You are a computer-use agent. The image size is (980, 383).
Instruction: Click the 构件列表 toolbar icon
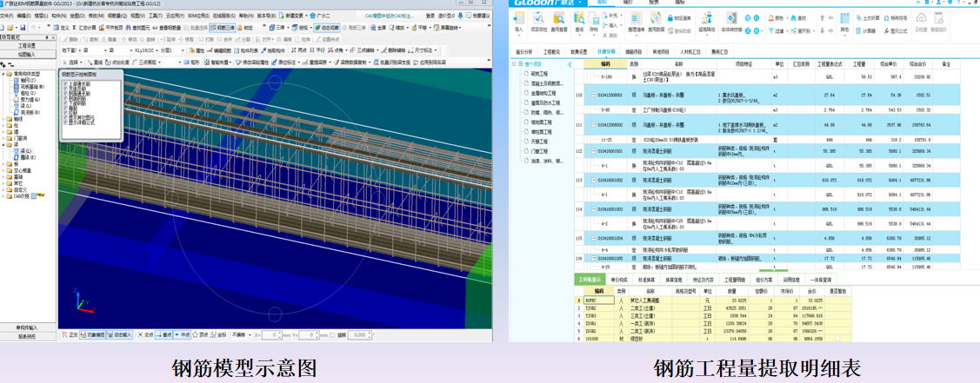[x=245, y=50]
